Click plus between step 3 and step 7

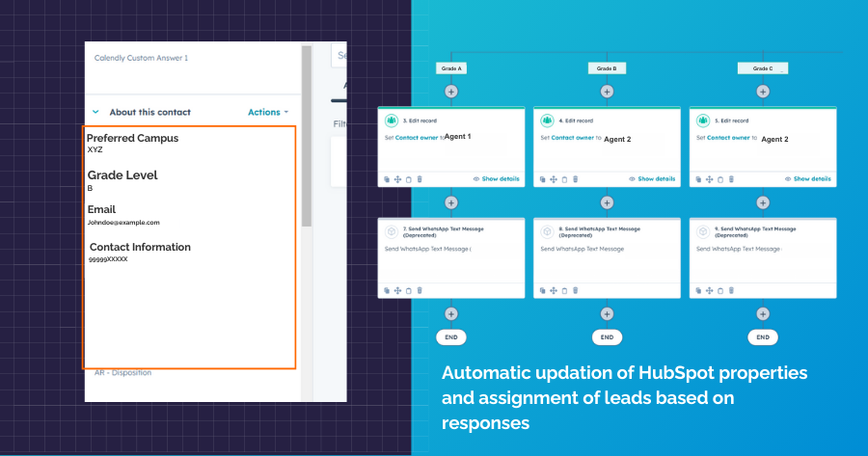coord(451,202)
